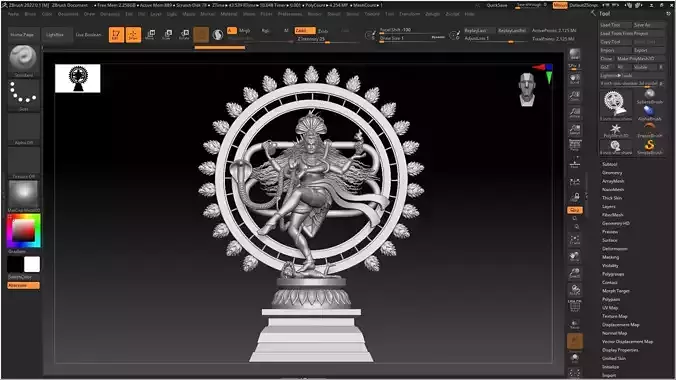
Task: Toggle the Edit mode button
Action: point(116,35)
